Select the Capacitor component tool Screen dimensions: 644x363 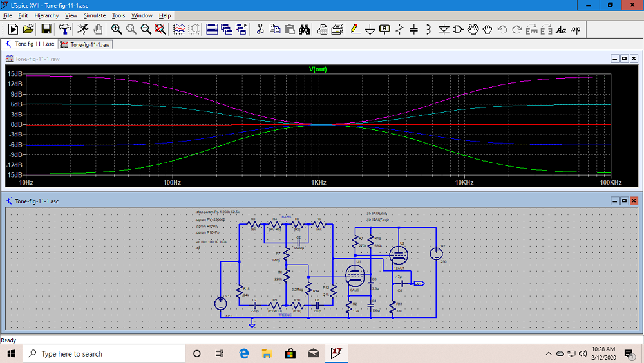(414, 29)
